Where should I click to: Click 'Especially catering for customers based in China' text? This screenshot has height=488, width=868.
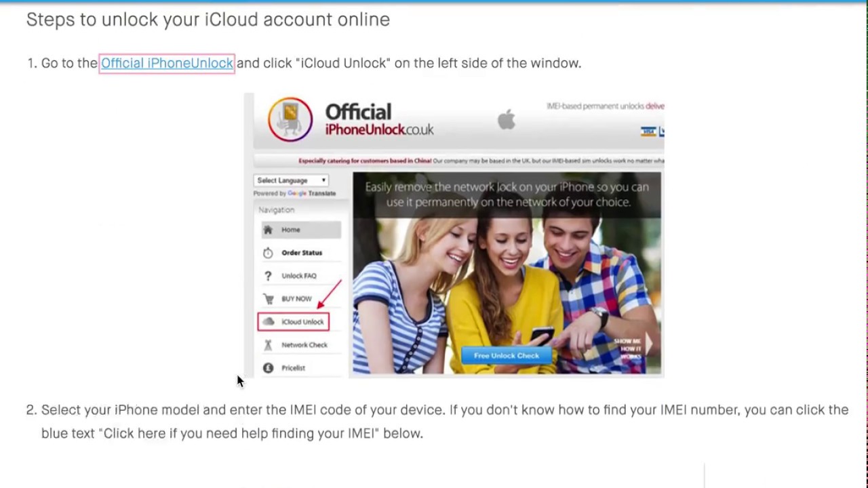coord(365,161)
